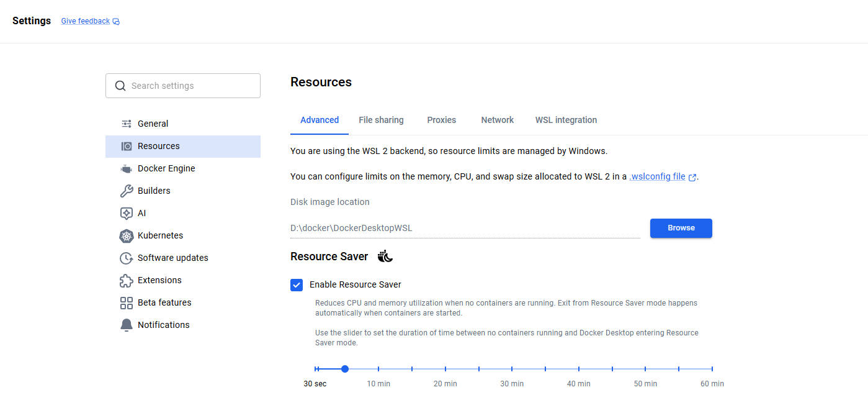Screen dimensions: 868x418
Task: Click the Resource Saver heading
Action: [x=329, y=257]
